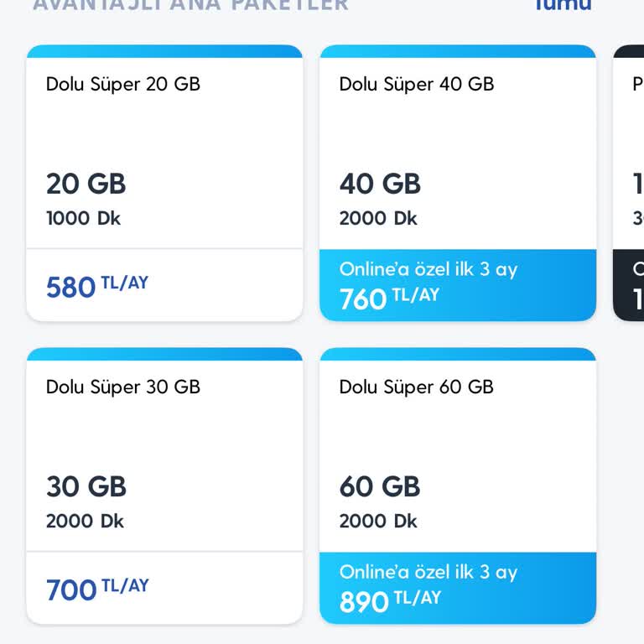Click the 40 GB data amount text
The height and width of the screenshot is (644, 644).
point(380,184)
